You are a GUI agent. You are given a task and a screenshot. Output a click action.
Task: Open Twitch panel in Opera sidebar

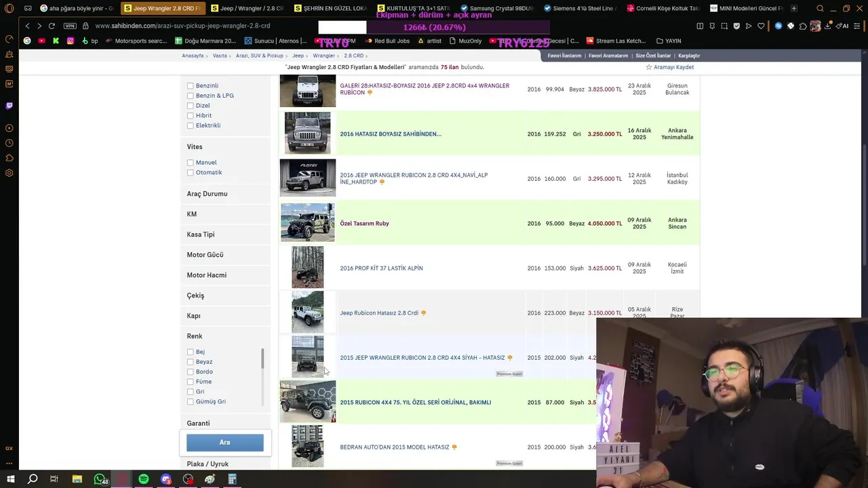click(9, 106)
